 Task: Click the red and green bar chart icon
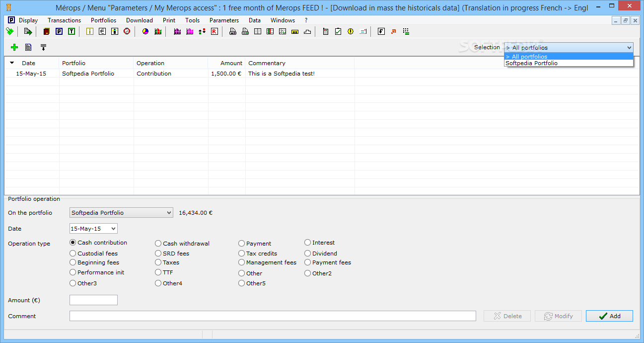click(x=158, y=31)
